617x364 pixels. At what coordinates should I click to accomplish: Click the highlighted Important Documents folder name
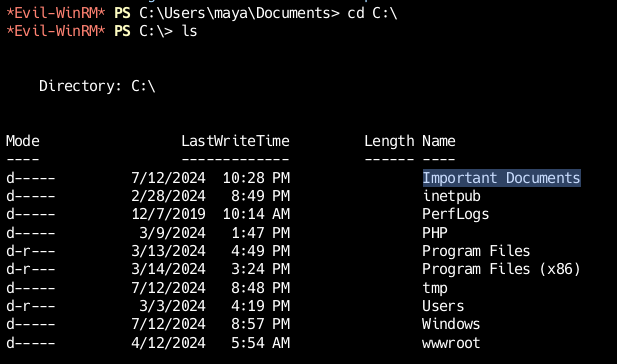click(x=502, y=178)
